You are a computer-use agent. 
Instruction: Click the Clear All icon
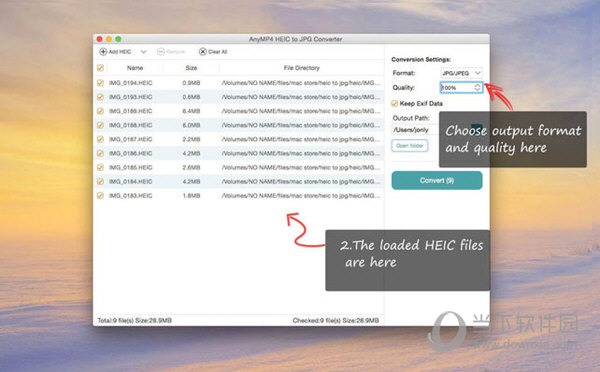click(x=203, y=52)
